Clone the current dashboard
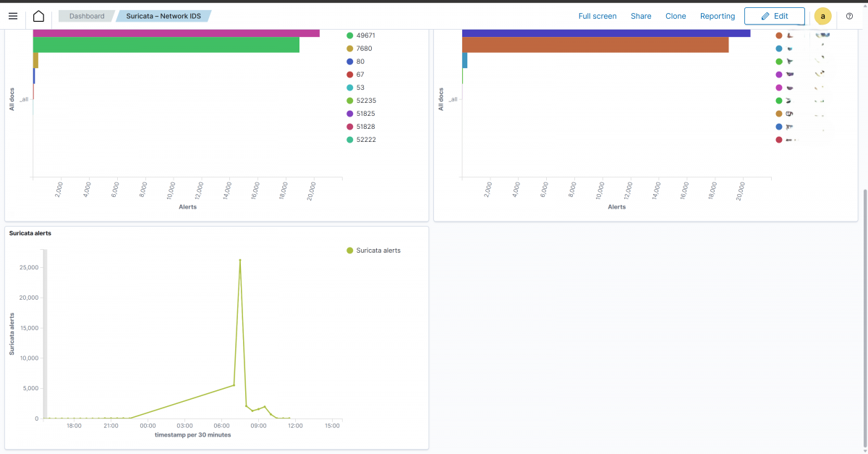Image resolution: width=868 pixels, height=454 pixels. [676, 16]
